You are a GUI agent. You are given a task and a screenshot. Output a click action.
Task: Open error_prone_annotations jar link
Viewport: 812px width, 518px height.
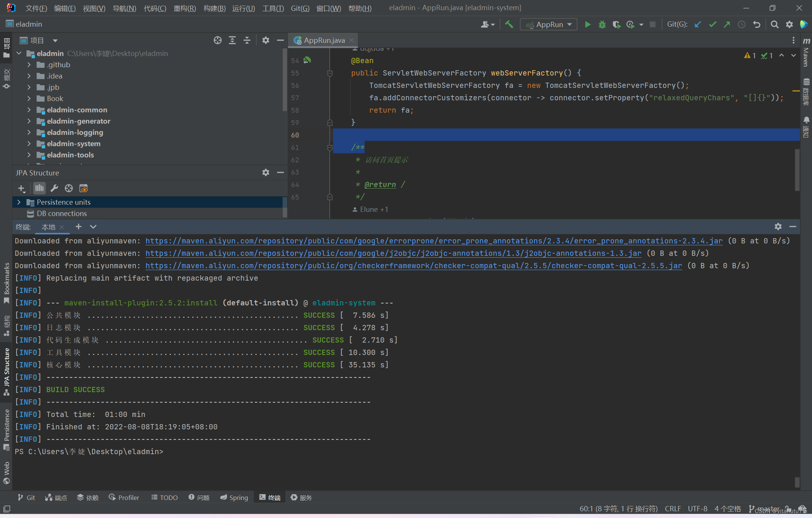tap(434, 241)
